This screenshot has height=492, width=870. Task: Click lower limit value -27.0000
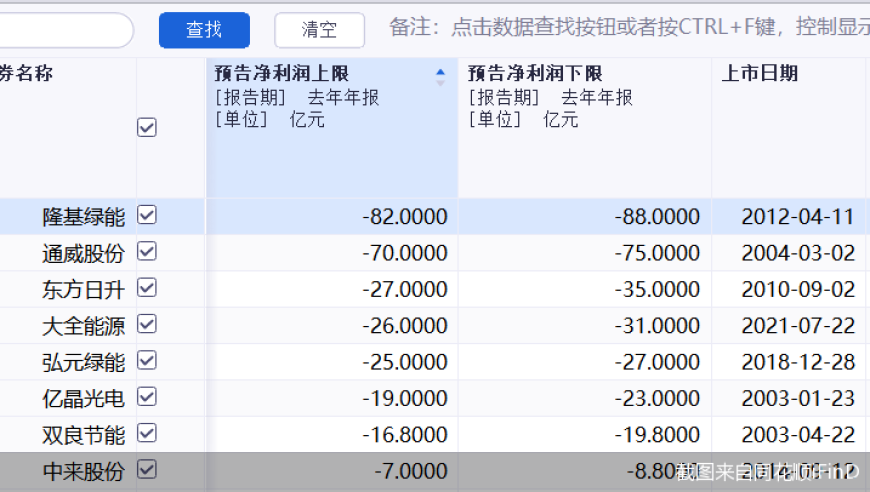tap(657, 362)
